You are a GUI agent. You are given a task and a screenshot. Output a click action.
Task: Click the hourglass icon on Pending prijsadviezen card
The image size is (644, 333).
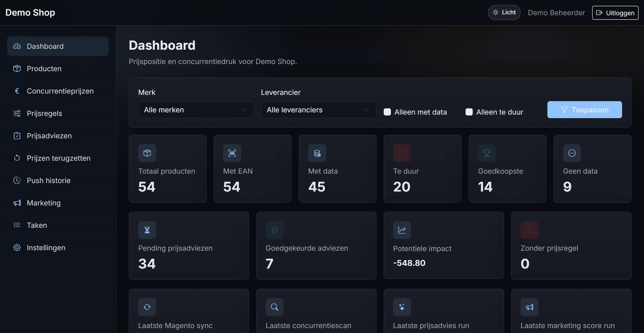(147, 230)
